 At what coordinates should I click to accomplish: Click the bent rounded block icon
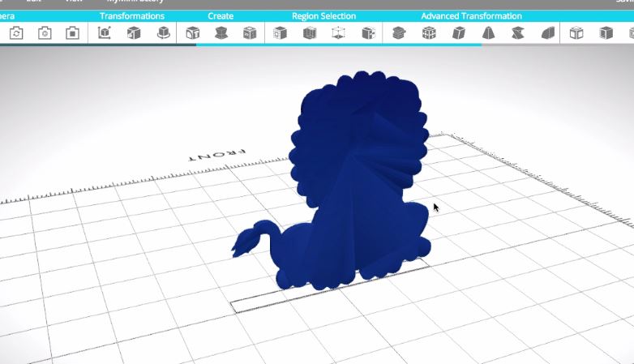click(x=548, y=32)
